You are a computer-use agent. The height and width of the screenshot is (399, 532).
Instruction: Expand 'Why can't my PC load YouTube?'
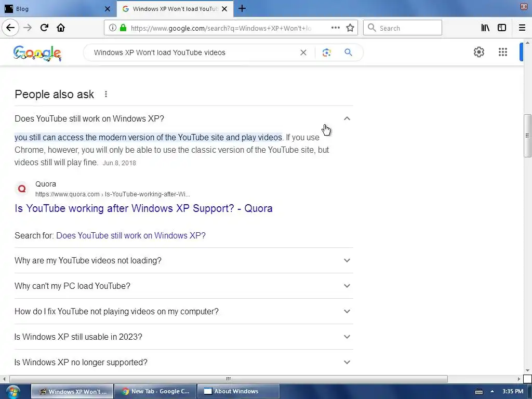pos(183,286)
